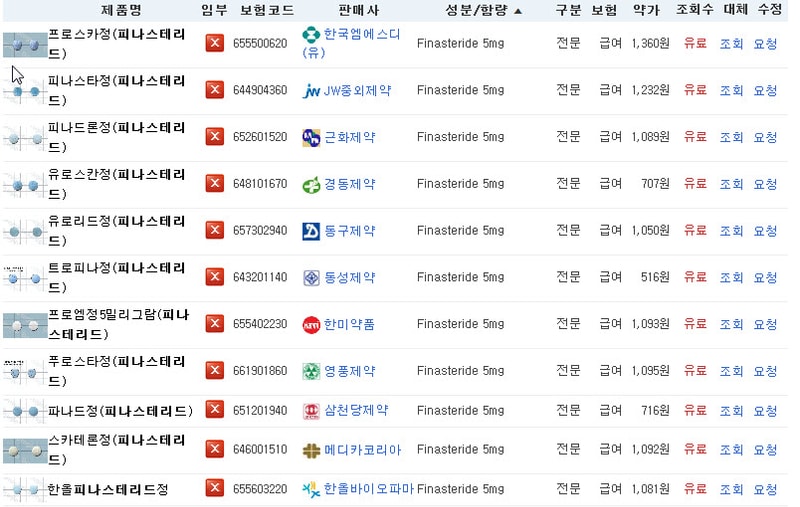
Task: Open the 프로스카정(피나스테리드) product link
Action: (x=116, y=43)
